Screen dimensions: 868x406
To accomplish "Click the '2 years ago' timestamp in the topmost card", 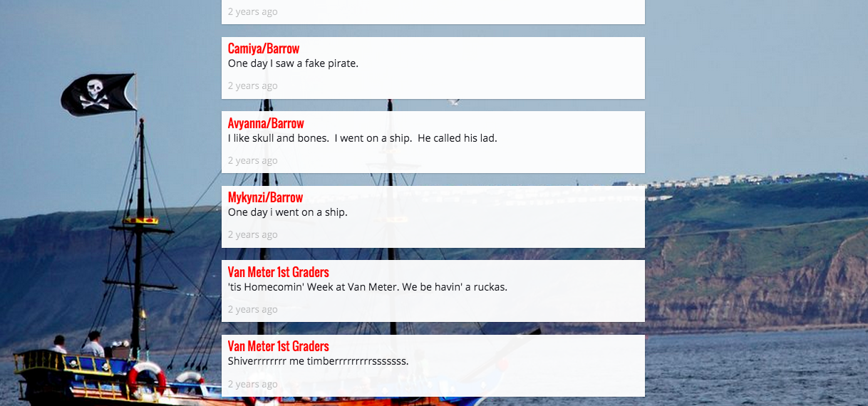I will pyautogui.click(x=253, y=12).
